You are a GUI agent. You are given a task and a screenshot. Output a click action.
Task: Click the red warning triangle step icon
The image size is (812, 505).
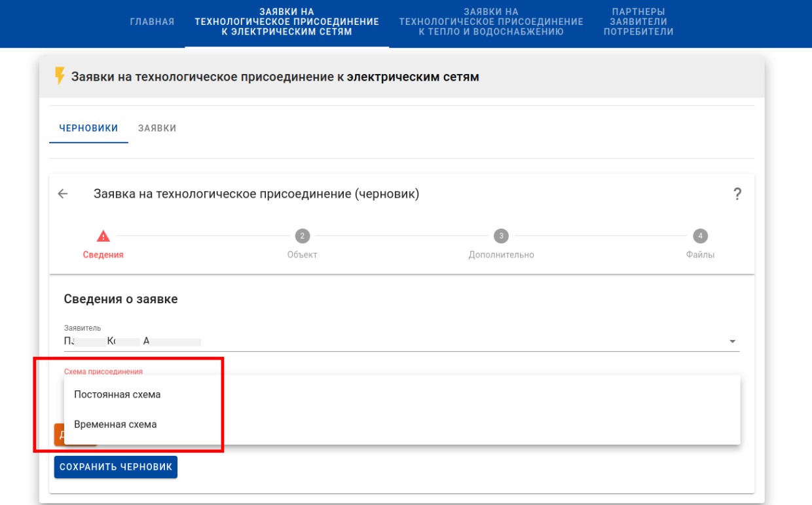pos(103,236)
